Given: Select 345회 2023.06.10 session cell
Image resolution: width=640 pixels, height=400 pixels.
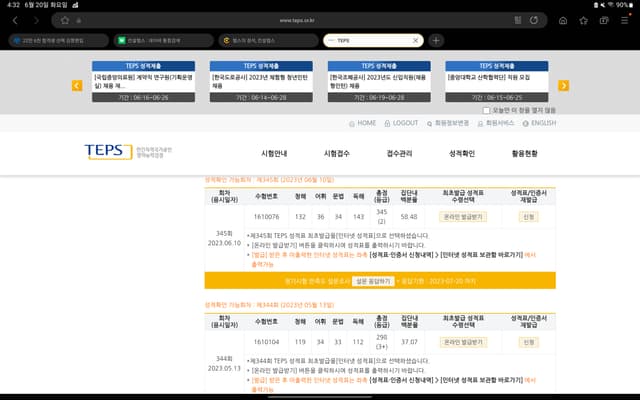Looking at the screenshot, I should tap(224, 238).
